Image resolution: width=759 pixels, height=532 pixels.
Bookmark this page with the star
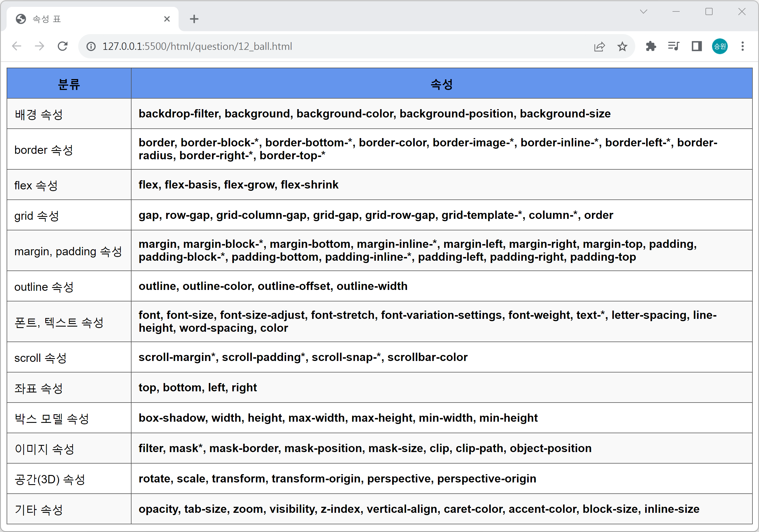point(622,46)
